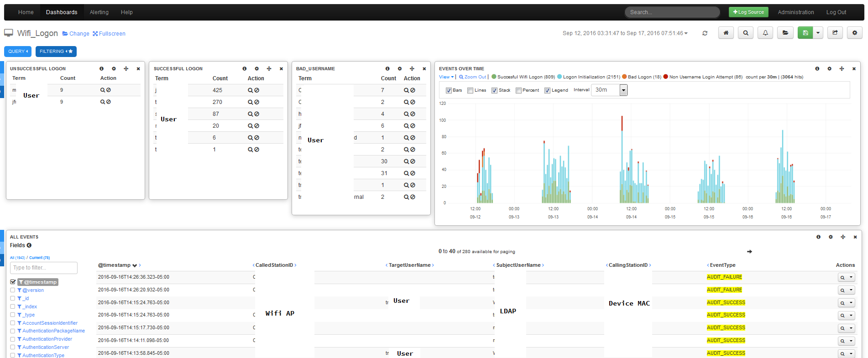Check the AccountSessionIdentifier field checkbox
This screenshot has width=868, height=358.
pos(13,323)
